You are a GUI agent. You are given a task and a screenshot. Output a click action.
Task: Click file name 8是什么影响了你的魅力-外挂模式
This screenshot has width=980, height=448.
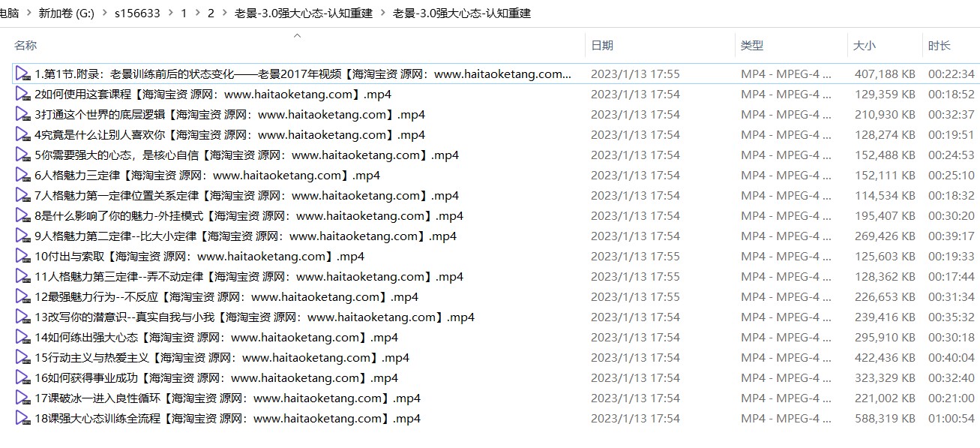pos(249,216)
